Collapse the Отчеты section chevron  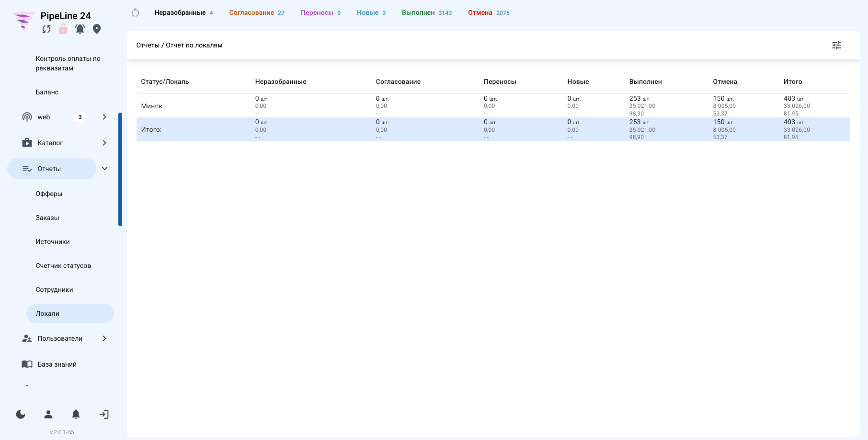(x=105, y=169)
